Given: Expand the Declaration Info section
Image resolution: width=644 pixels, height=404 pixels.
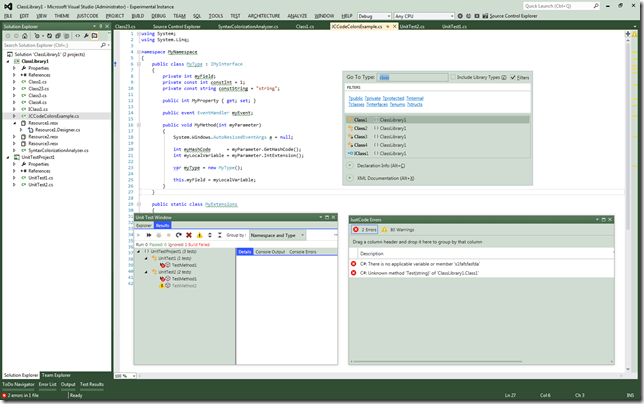Looking at the screenshot, I should click(x=351, y=165).
